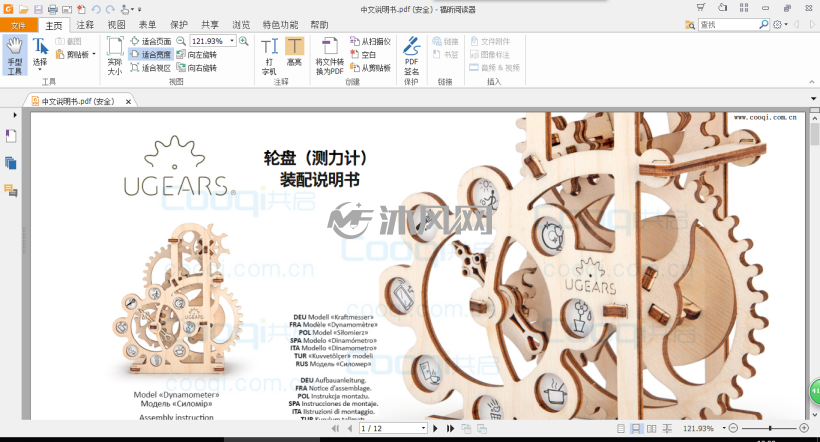Activate the Select (选择) text tool
This screenshot has height=442, width=820.
point(40,54)
